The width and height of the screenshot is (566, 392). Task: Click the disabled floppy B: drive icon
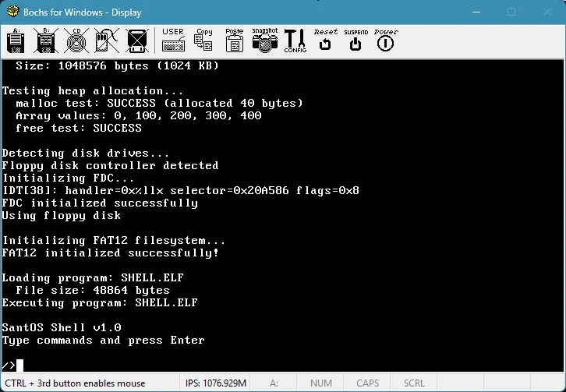(46, 41)
